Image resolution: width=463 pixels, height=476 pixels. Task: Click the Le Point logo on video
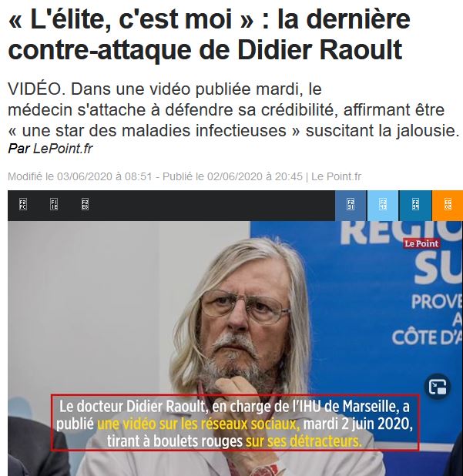(x=421, y=243)
